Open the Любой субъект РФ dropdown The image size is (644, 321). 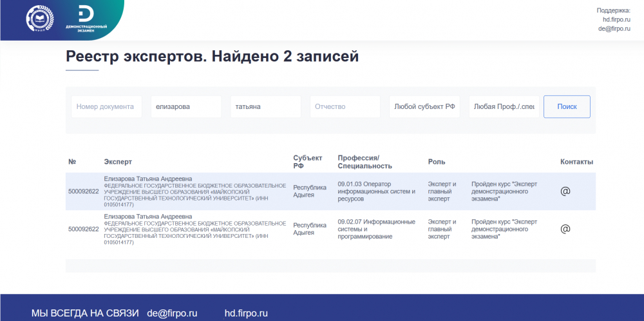[x=424, y=107]
